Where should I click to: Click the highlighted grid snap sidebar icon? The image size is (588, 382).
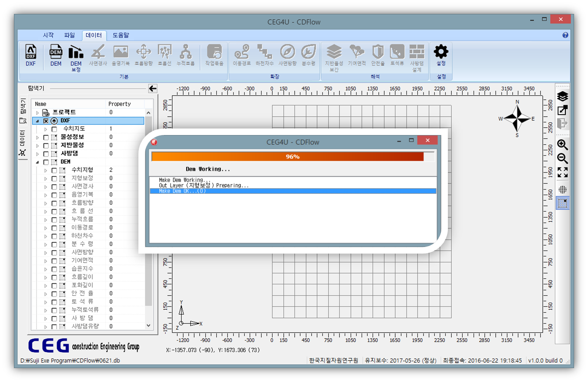pos(563,203)
